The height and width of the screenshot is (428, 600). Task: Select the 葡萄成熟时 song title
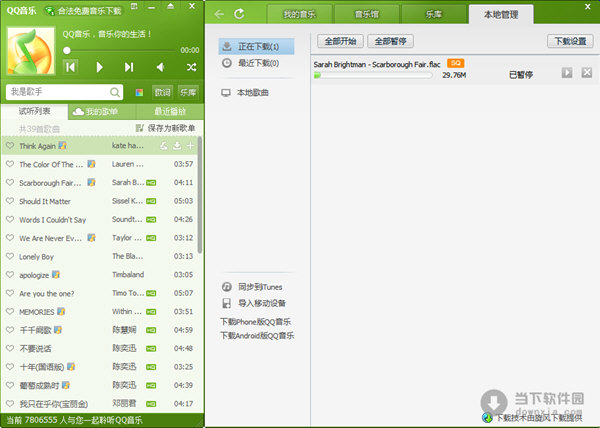[x=39, y=385]
